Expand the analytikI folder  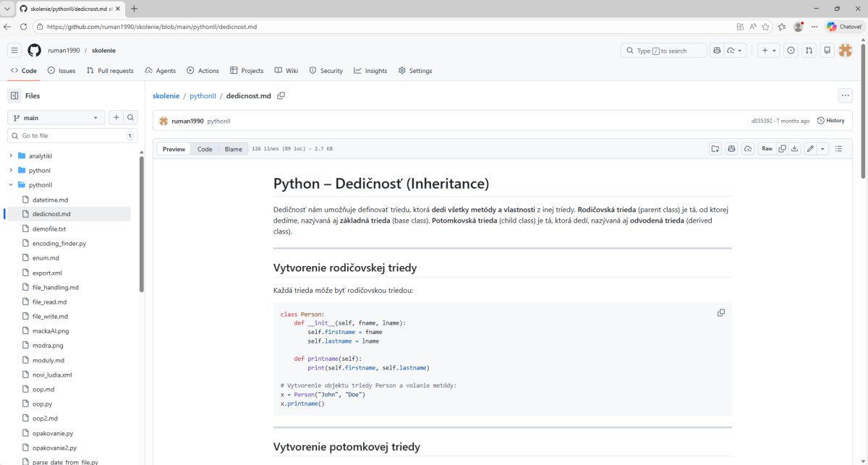11,155
